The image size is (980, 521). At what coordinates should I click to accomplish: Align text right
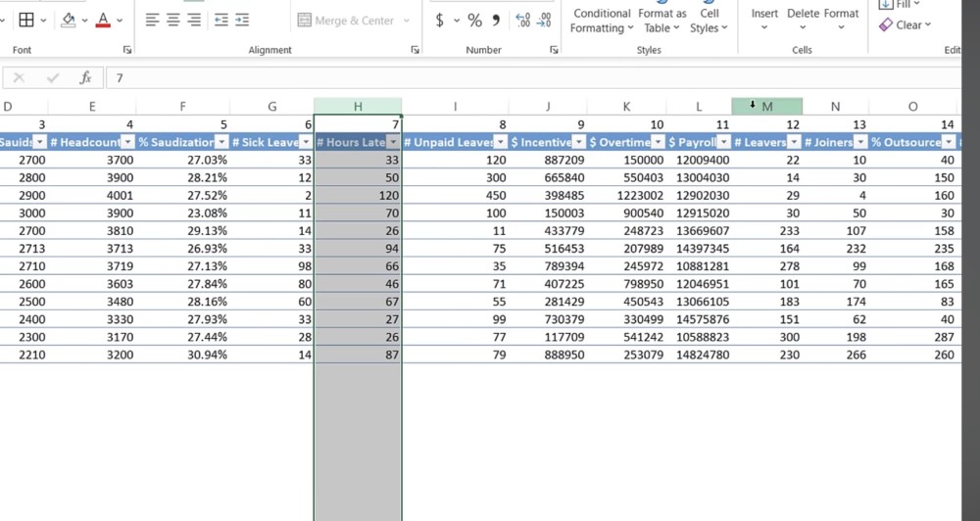click(194, 21)
